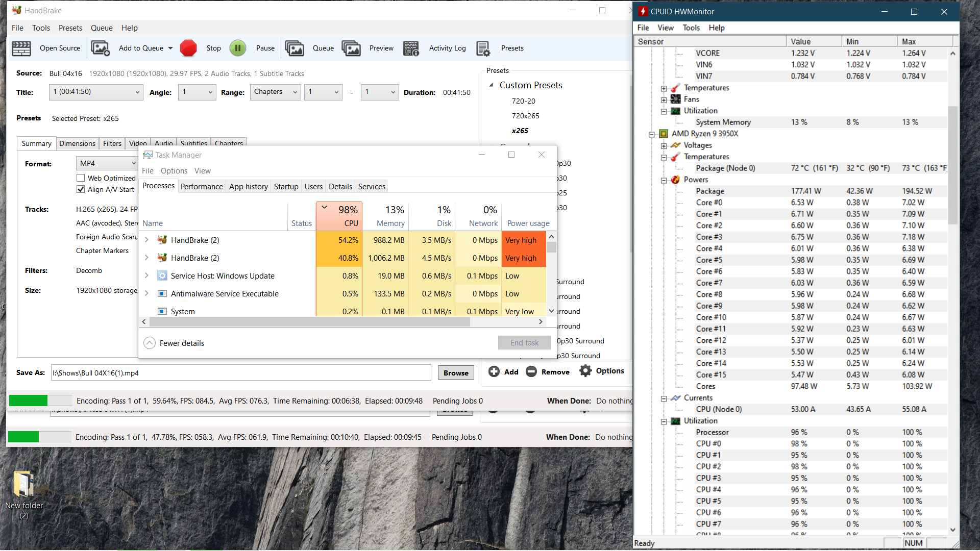Open the Range Chapters dropdown
Screen dimensions: 980x551
click(x=275, y=92)
